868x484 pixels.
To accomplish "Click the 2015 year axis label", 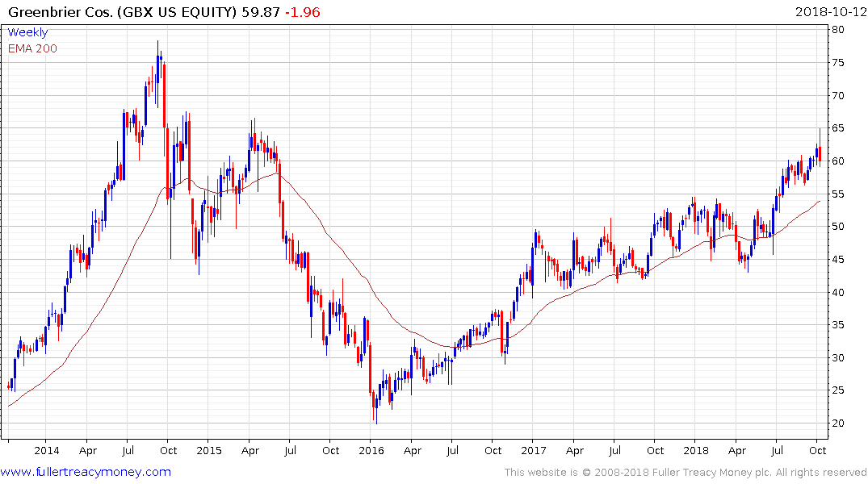I will 208,450.
